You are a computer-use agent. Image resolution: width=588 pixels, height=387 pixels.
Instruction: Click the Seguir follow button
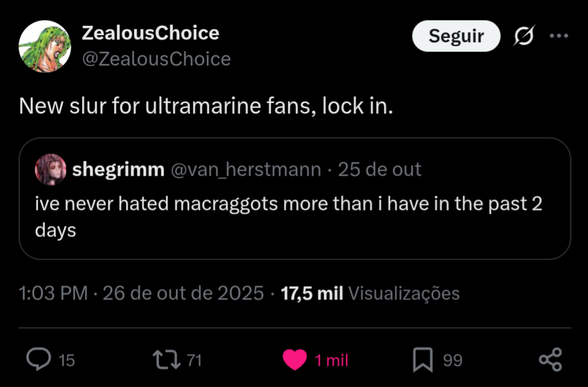pyautogui.click(x=456, y=36)
